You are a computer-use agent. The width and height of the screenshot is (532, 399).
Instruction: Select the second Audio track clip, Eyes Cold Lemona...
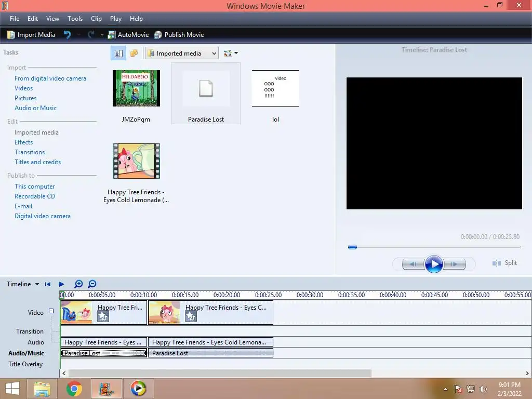coord(211,342)
